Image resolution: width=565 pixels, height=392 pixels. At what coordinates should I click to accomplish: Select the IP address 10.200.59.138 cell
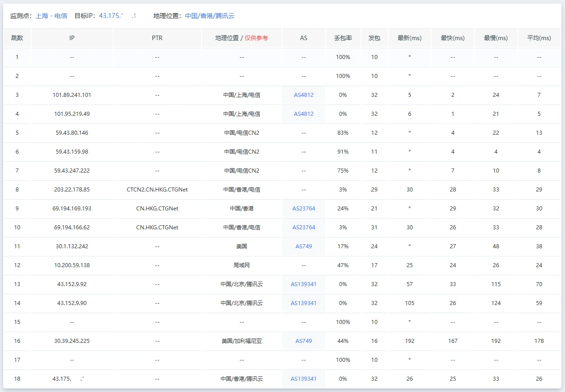72,265
